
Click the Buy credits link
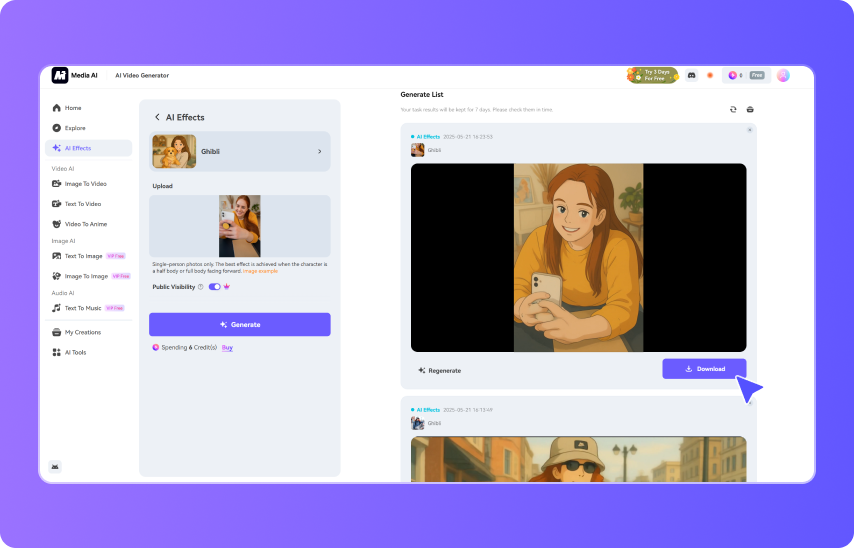click(227, 347)
